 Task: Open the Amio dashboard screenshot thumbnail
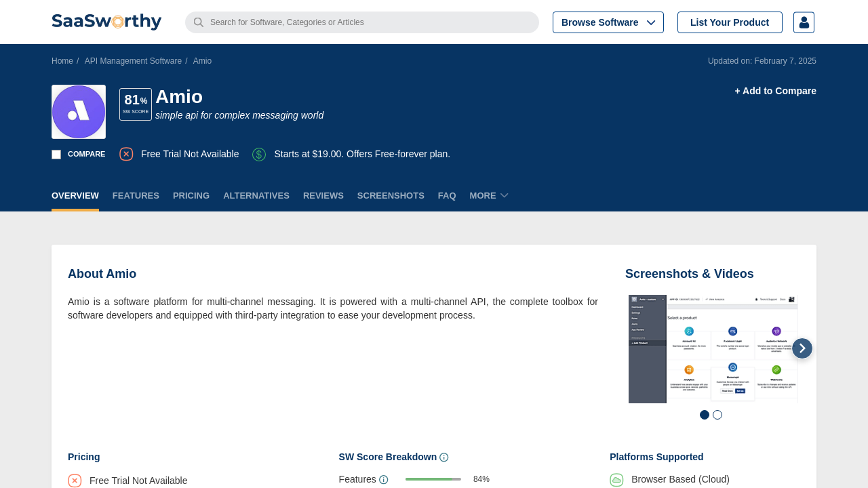click(x=712, y=349)
